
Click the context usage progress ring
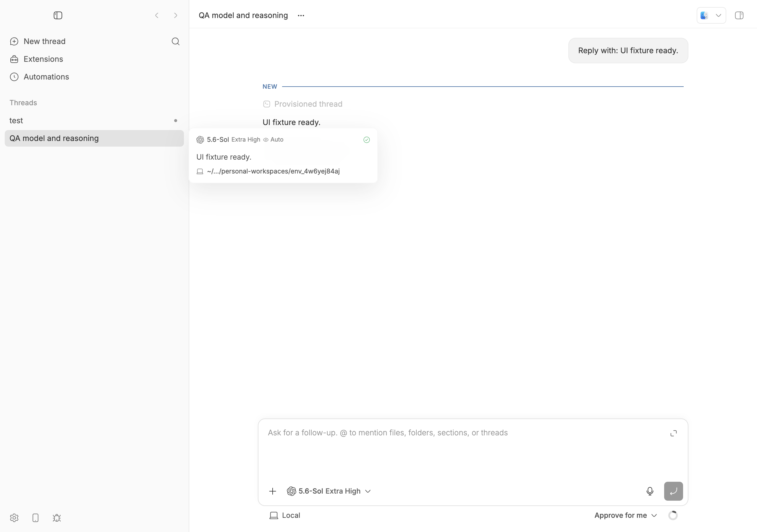(x=673, y=515)
